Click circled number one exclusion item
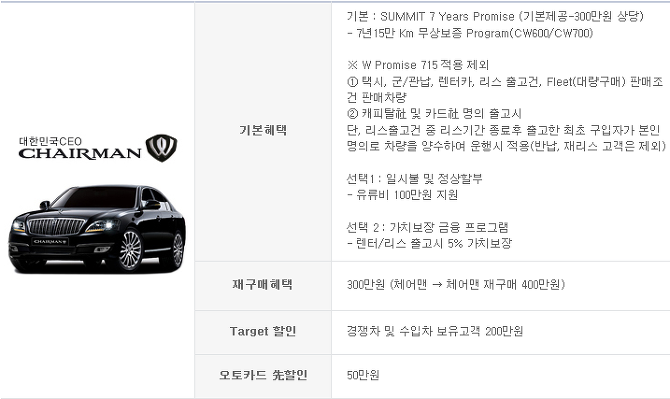The width and height of the screenshot is (670, 399). (x=505, y=89)
